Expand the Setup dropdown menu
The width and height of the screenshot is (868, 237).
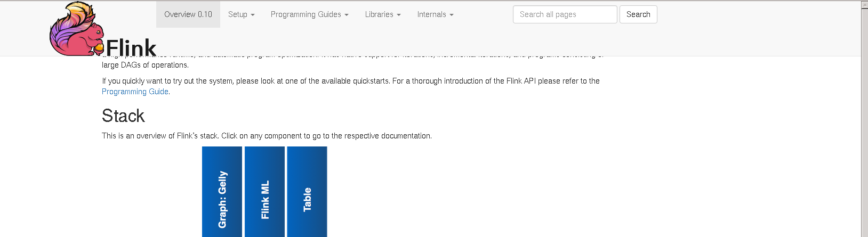(241, 14)
